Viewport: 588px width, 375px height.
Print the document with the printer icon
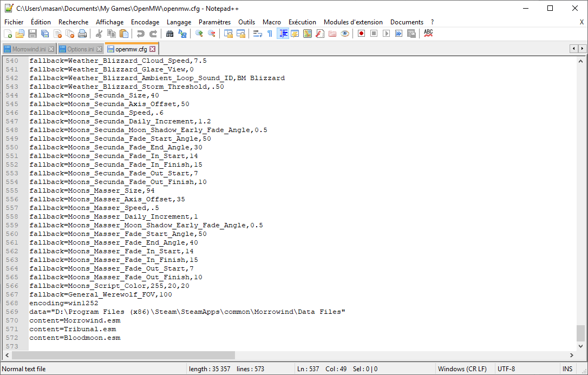(x=82, y=34)
